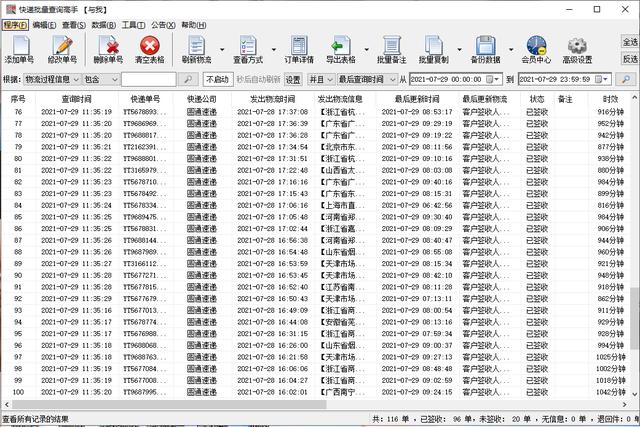
Task: Click the 刷新物流 refresh logistics icon
Action: [x=196, y=46]
